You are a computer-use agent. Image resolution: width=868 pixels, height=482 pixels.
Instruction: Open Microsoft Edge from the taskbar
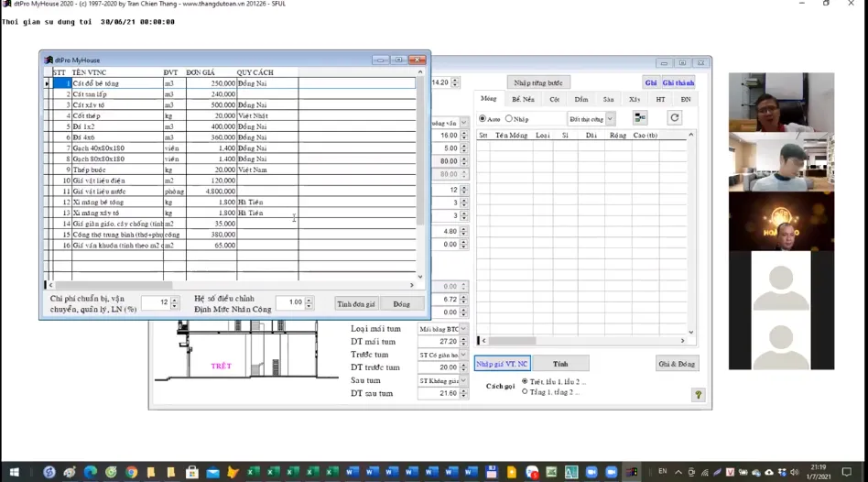point(91,473)
